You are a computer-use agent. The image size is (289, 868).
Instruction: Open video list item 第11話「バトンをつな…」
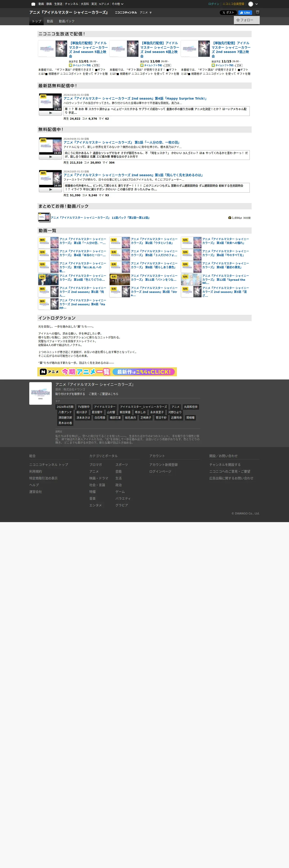154,278
